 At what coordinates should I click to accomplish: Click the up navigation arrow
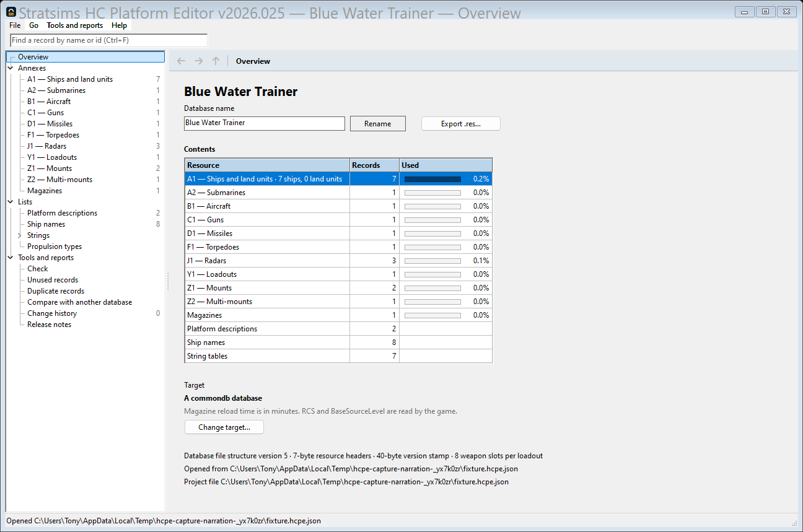[216, 61]
